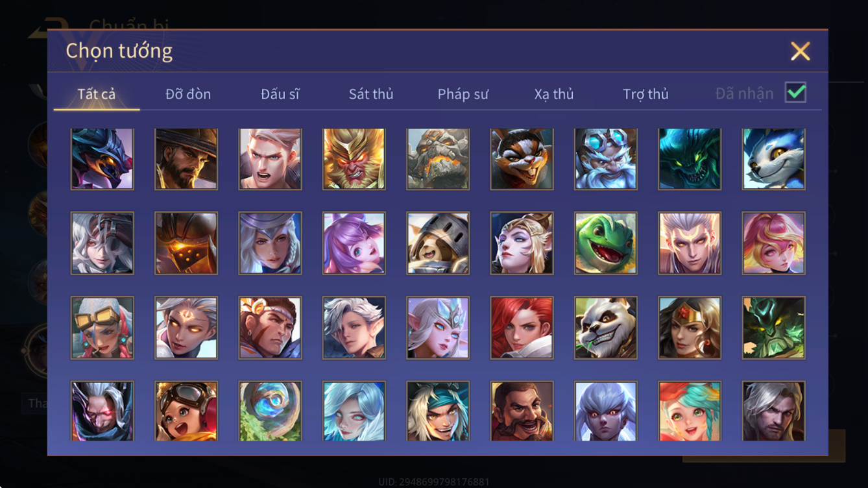The height and width of the screenshot is (488, 868).
Task: Switch to Trợ thủ tab
Action: [x=645, y=94]
